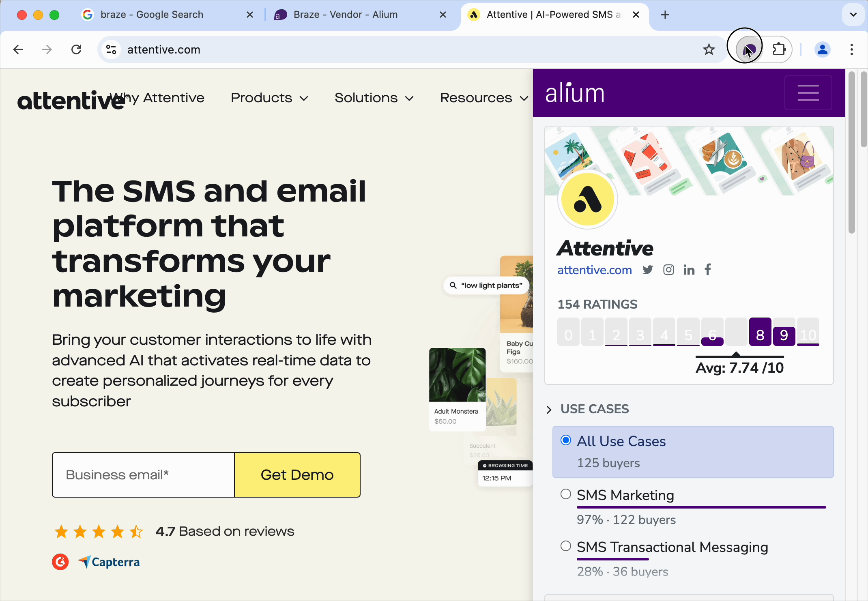Click the alium vendor banner image
Image resolution: width=868 pixels, height=601 pixels.
click(x=689, y=161)
